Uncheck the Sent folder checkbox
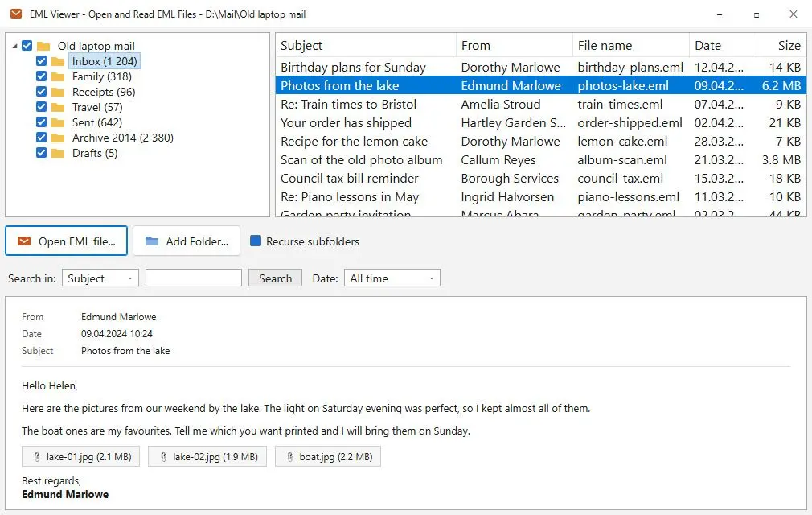 point(42,122)
